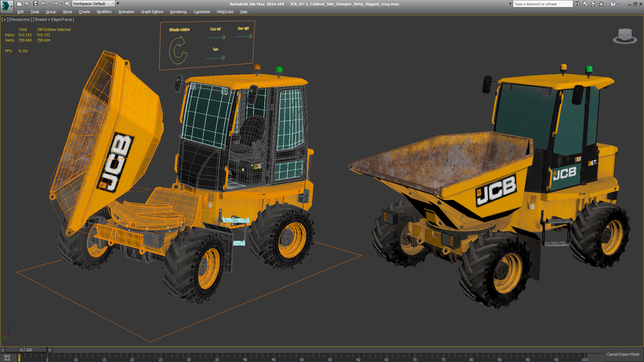Click the FPS 9,101 readout
Screen dimensions: 644x362
pos(16,51)
